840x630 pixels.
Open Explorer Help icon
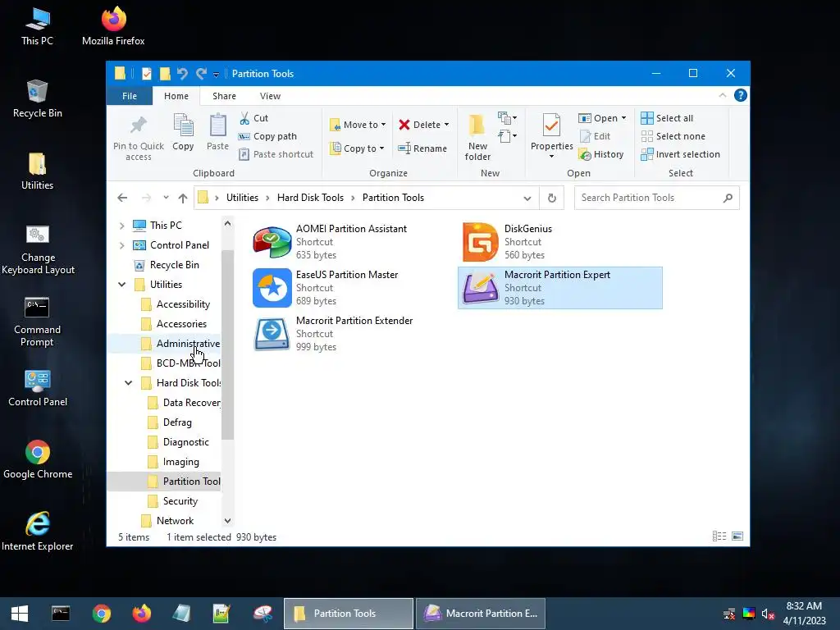(741, 95)
